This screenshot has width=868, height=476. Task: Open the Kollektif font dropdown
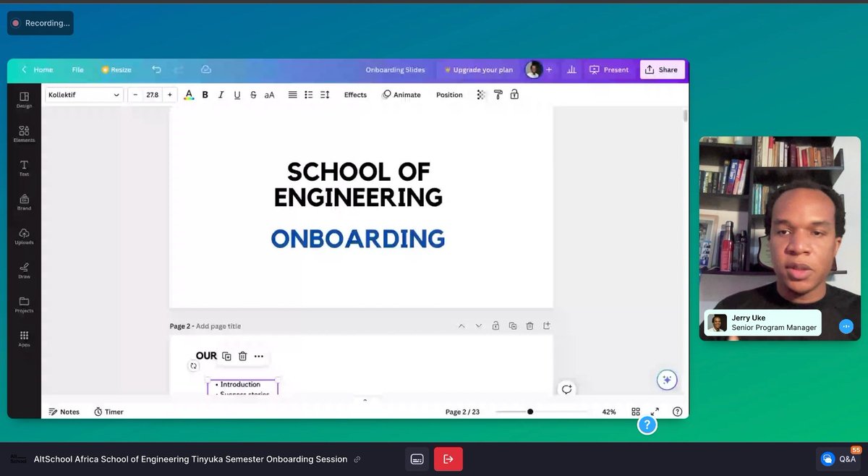click(x=84, y=95)
